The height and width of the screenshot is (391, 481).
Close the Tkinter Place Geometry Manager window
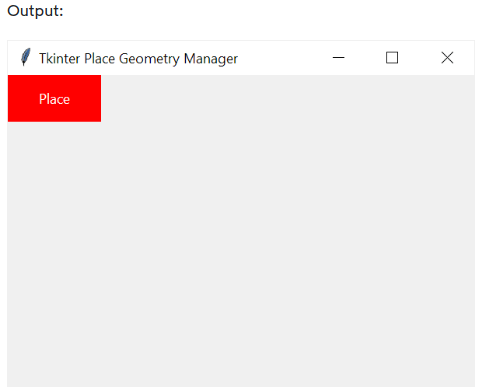click(447, 58)
